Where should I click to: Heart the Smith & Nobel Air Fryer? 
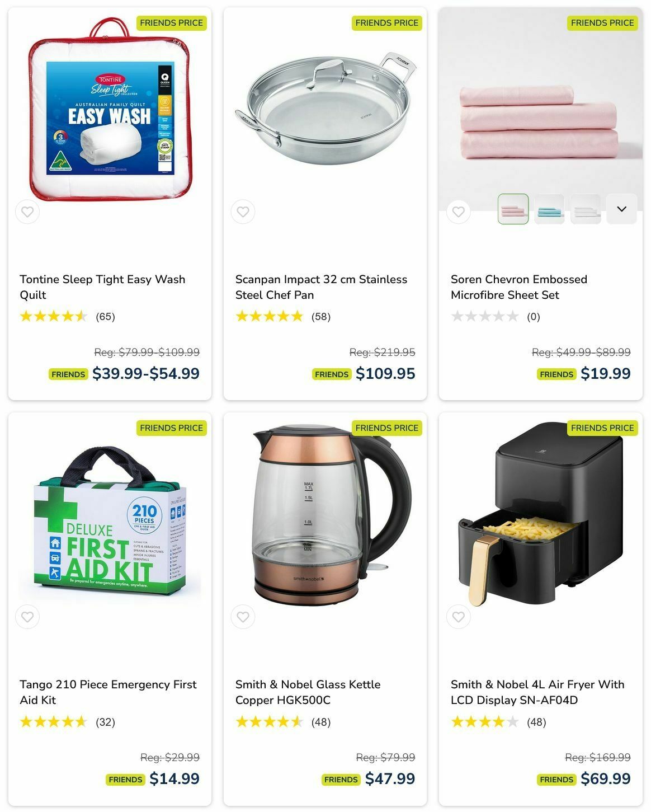click(459, 617)
